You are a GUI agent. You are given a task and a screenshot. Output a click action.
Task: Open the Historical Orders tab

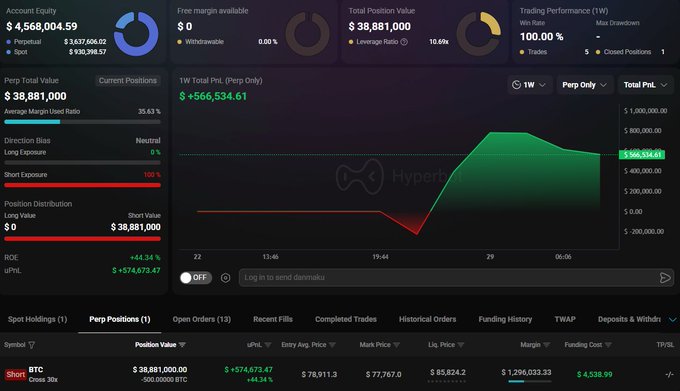(427, 319)
